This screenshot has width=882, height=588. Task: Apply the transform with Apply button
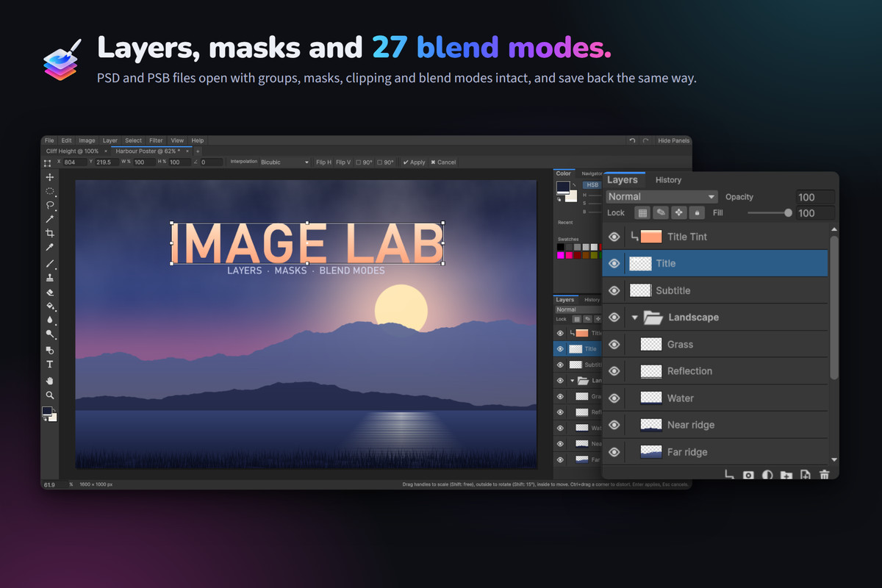(415, 162)
